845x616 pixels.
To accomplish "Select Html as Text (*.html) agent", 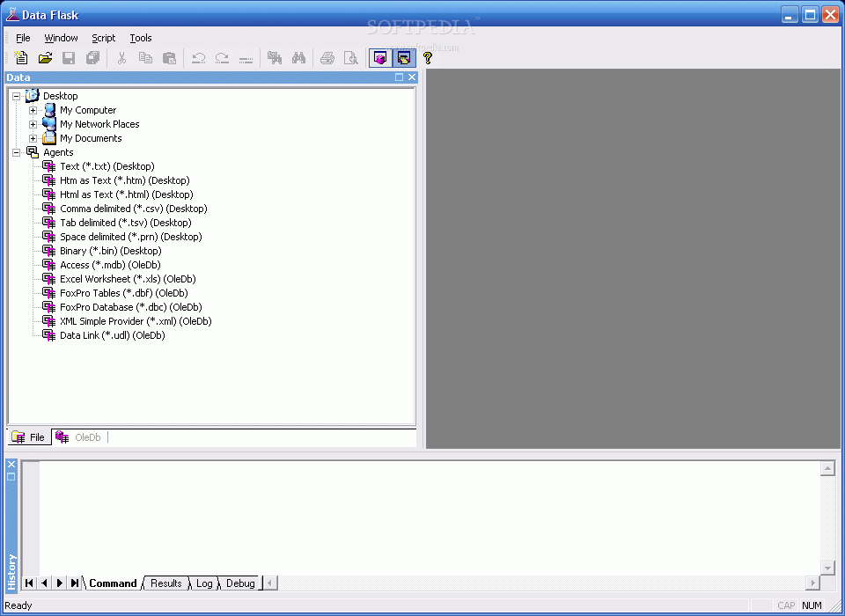I will [x=126, y=194].
